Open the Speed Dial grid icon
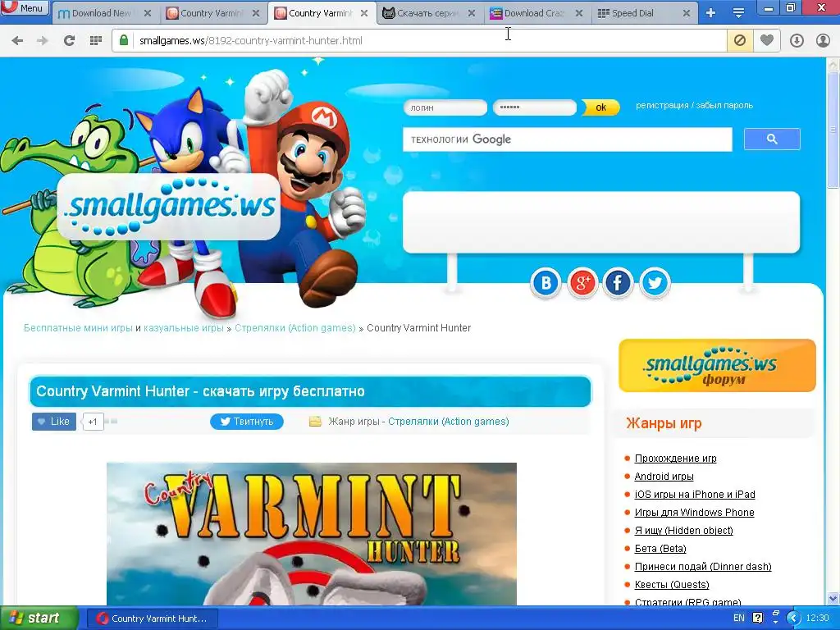The width and height of the screenshot is (840, 630). (96, 40)
